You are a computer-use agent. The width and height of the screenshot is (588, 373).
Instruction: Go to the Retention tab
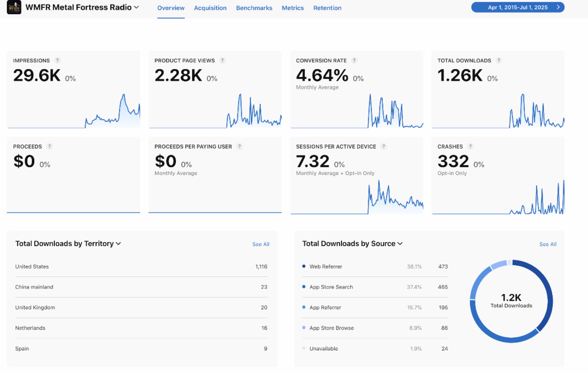(x=327, y=8)
